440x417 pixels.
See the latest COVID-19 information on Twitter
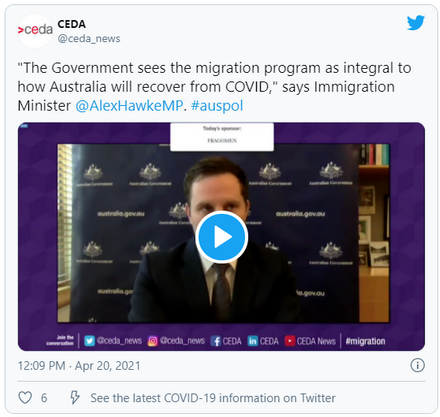point(213,398)
